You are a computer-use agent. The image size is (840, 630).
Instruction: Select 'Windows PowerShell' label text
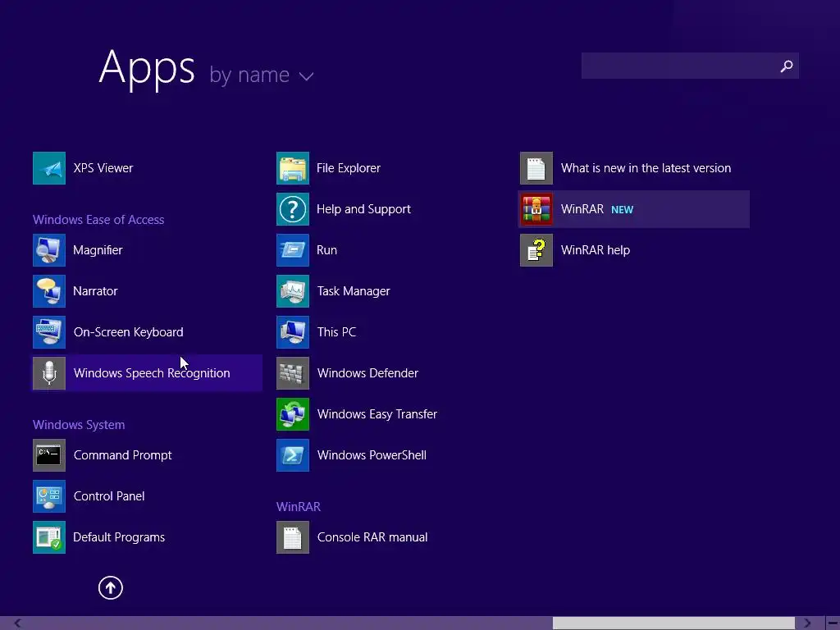[x=372, y=455]
